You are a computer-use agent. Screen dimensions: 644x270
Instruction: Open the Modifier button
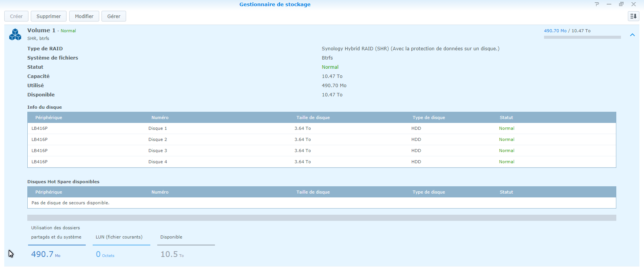tap(84, 16)
